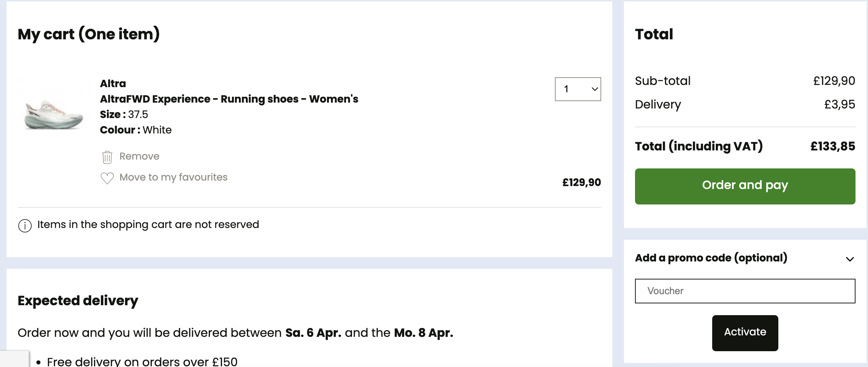Click the trash can icon beside Remove
The width and height of the screenshot is (868, 367).
coord(107,157)
